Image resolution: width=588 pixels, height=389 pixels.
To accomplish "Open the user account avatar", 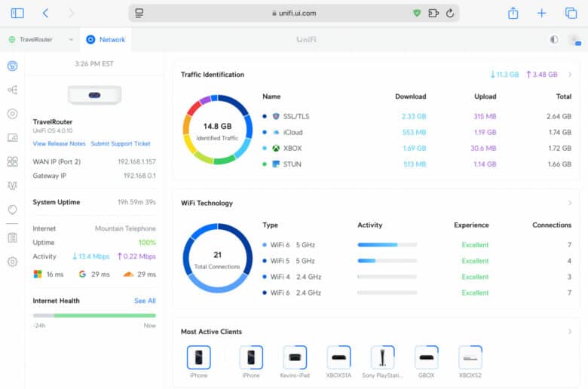I will (x=574, y=40).
